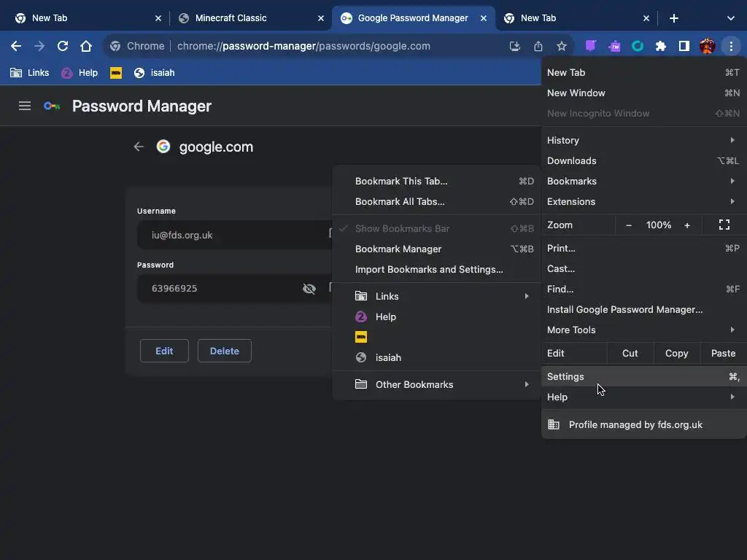Select New Window menu entry

click(x=643, y=93)
